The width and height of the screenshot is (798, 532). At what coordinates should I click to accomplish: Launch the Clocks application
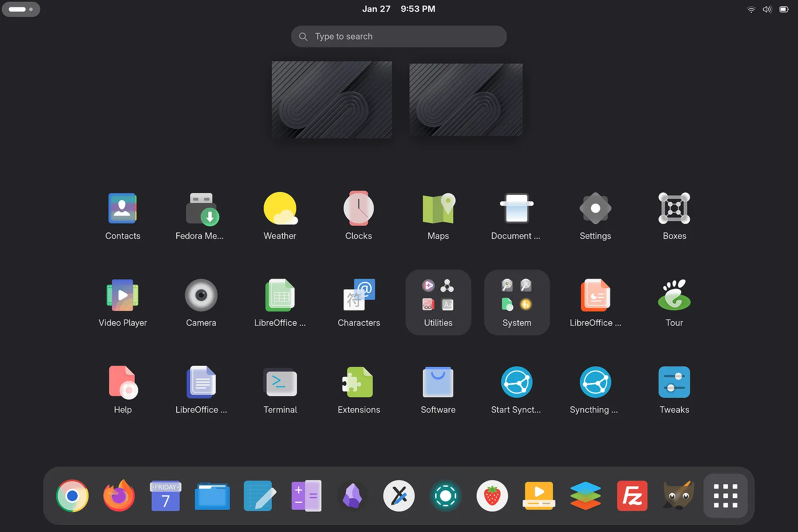tap(359, 209)
